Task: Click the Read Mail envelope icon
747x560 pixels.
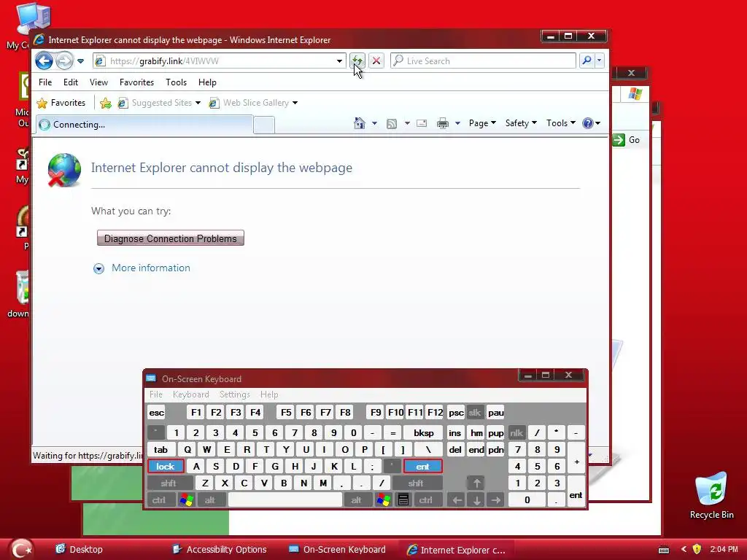Action: click(x=422, y=123)
